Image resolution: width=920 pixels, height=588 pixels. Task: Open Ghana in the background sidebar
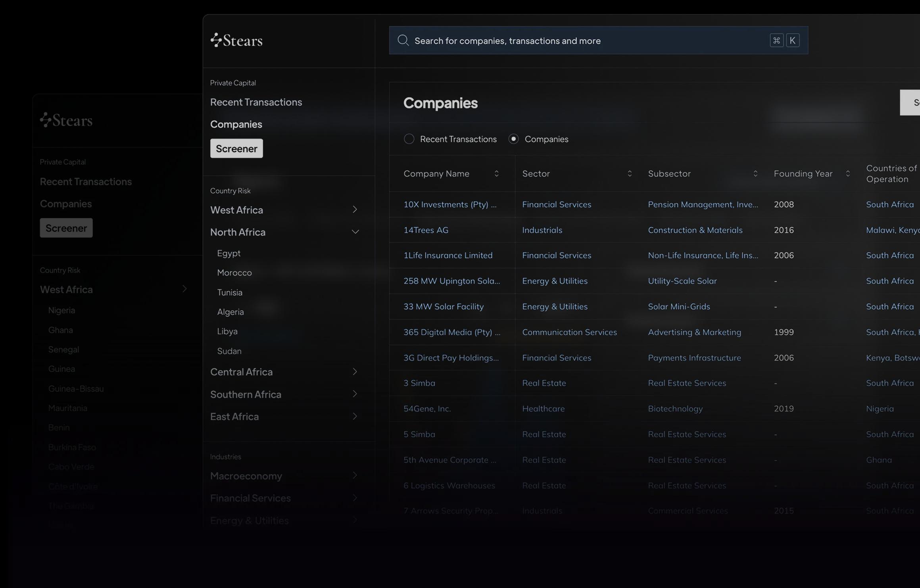click(x=60, y=330)
